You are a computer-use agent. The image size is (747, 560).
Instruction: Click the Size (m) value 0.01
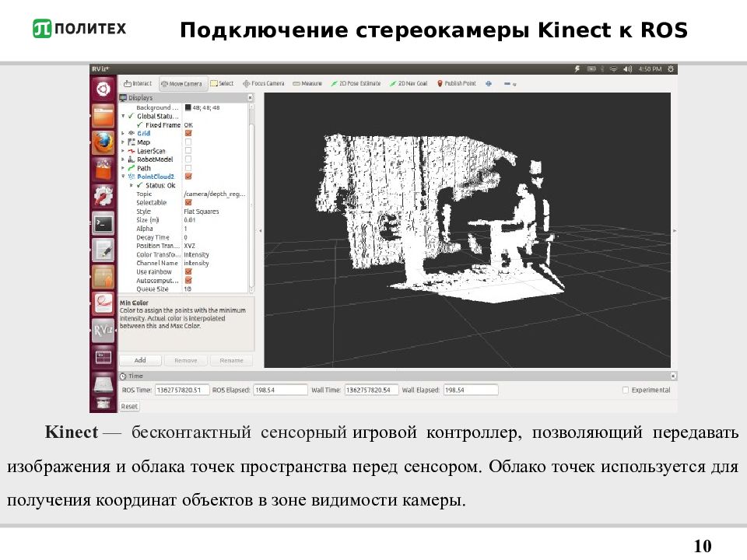[x=190, y=220]
